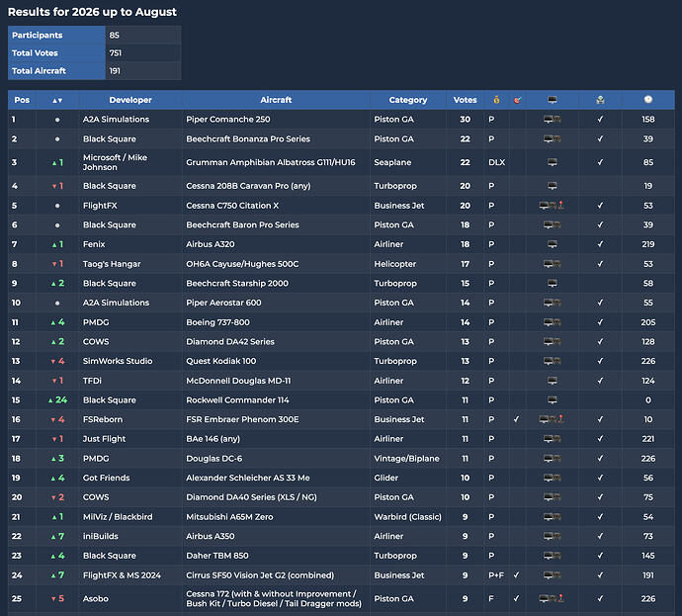Screen dimensions: 682x616
Task: Click the monitor icon in Beechcraft Starship 2000 row
Action: (x=552, y=283)
